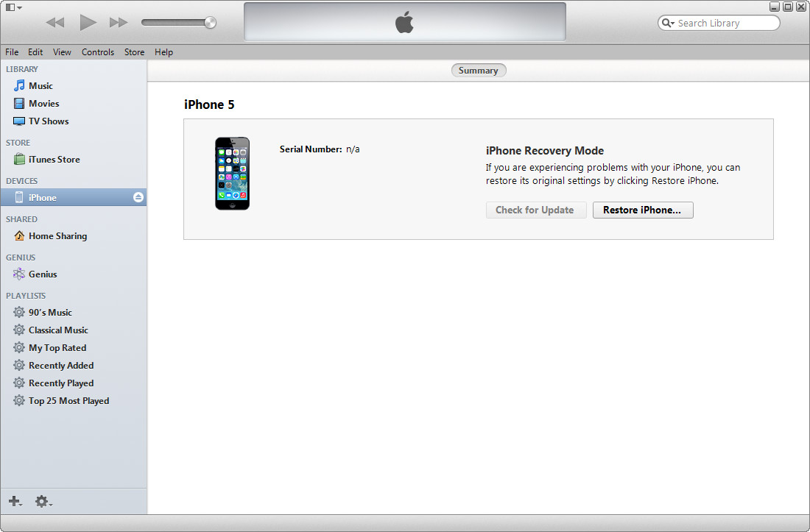Click the rewind previous track button
The height and width of the screenshot is (532, 810).
tap(54, 22)
